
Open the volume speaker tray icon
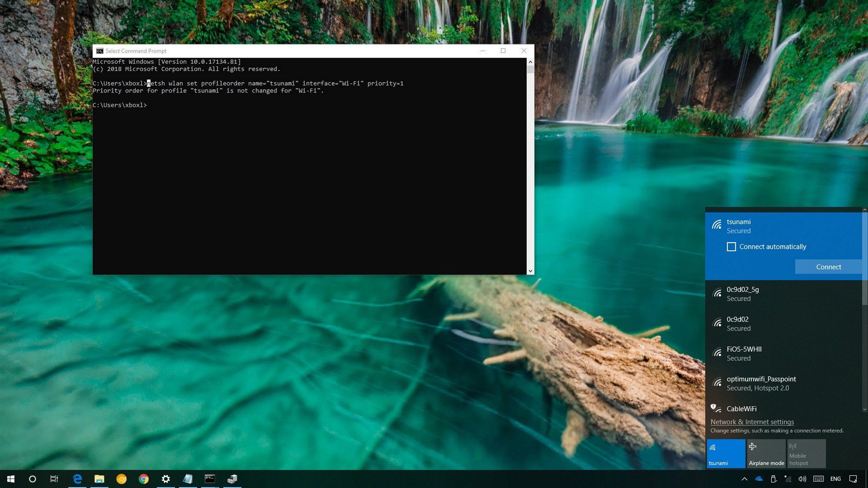(x=802, y=479)
